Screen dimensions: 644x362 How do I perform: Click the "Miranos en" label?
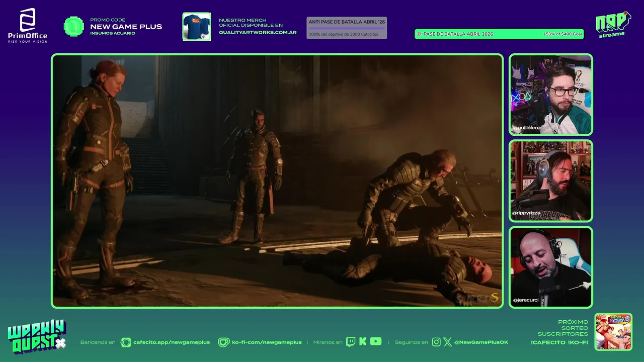[328, 342]
